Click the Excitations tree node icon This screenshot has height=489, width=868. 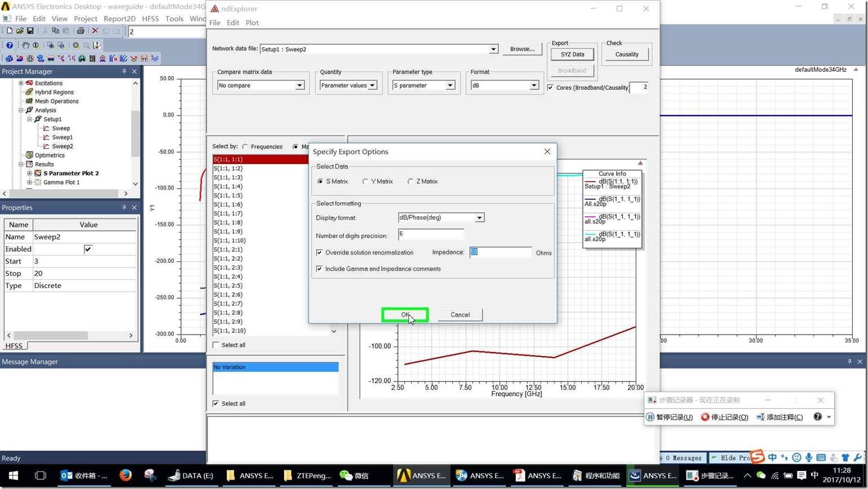[29, 83]
